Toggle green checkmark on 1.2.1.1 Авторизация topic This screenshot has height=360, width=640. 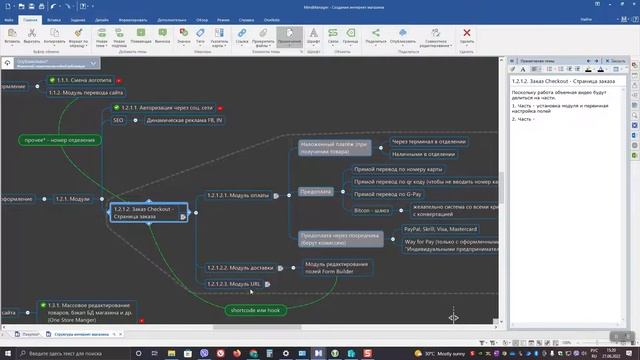(x=117, y=108)
